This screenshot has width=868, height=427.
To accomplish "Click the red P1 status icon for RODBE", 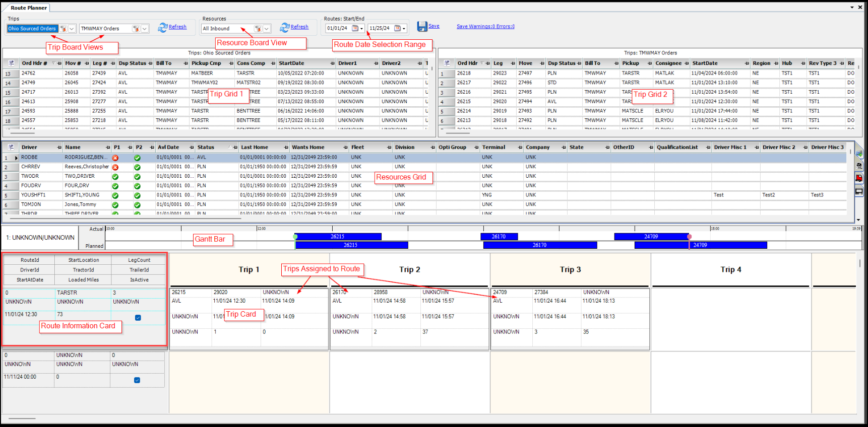I will [x=115, y=158].
